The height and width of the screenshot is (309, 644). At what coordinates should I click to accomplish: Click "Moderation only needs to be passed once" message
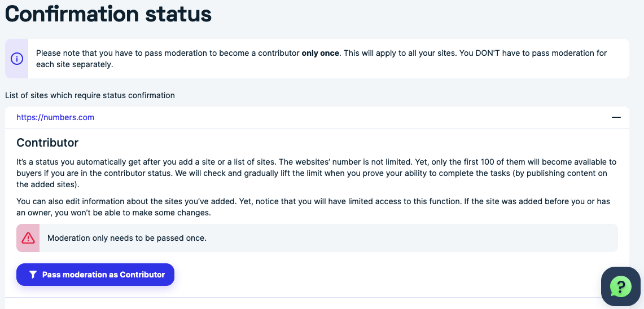coord(127,238)
